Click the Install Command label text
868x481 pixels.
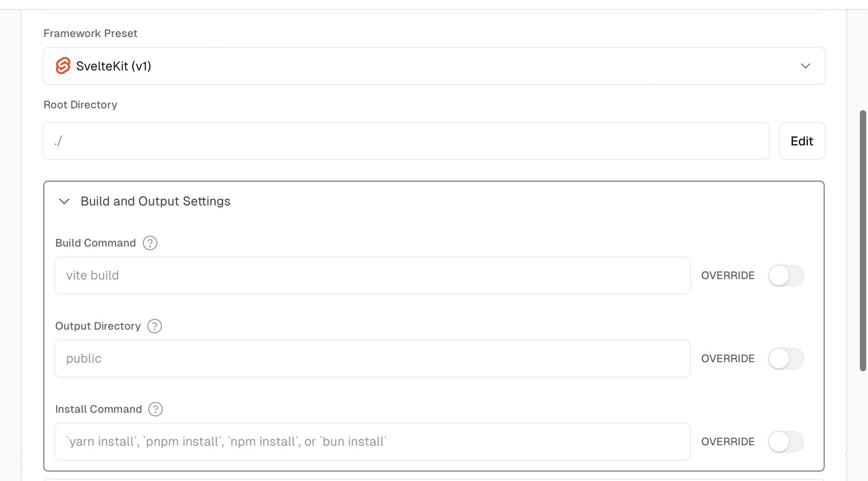pyautogui.click(x=99, y=409)
